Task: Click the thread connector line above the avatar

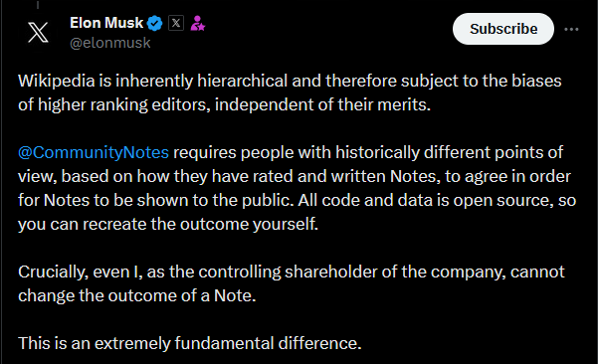Action: tap(38, 4)
